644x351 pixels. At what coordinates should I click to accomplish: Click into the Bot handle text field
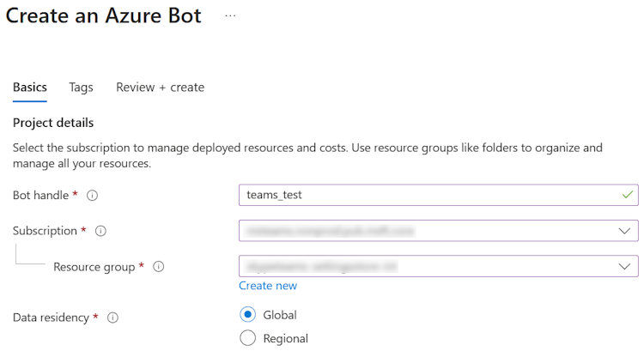pyautogui.click(x=429, y=195)
